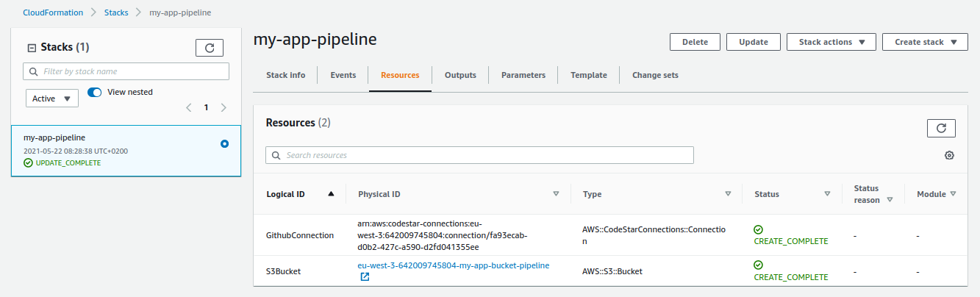
Task: Open S3 bucket external link icon
Action: click(365, 277)
